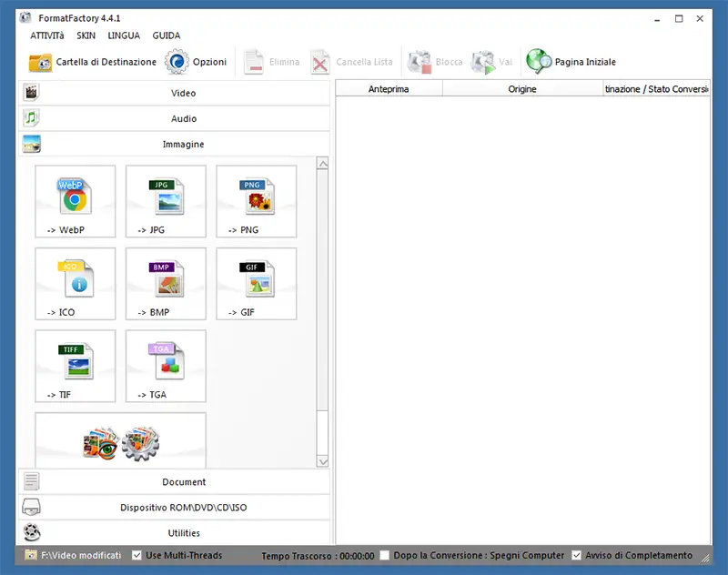Viewport: 728px width, 575px height.
Task: Expand the Utilities category section
Action: coord(175,533)
